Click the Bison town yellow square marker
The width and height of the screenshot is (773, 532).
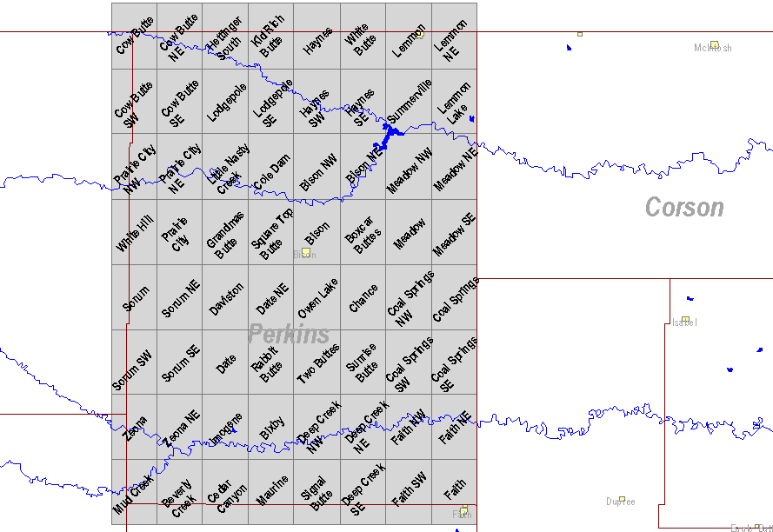(x=305, y=252)
